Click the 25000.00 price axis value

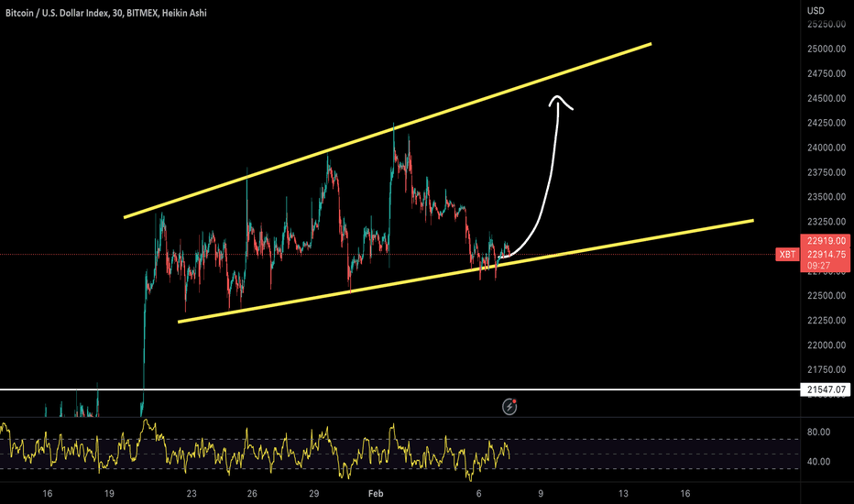click(827, 49)
